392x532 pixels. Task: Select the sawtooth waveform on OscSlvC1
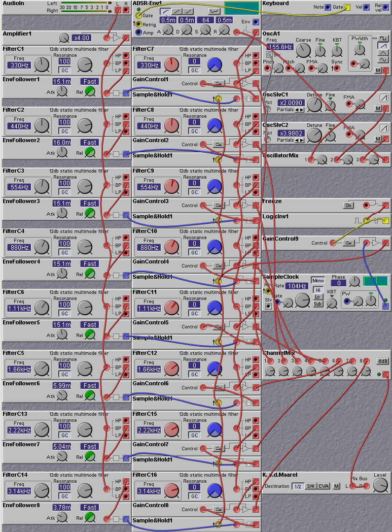(x=384, y=98)
